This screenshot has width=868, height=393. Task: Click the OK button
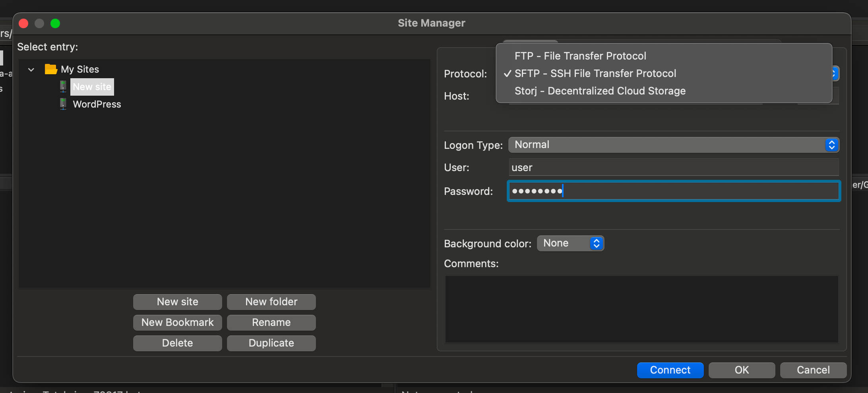(741, 370)
